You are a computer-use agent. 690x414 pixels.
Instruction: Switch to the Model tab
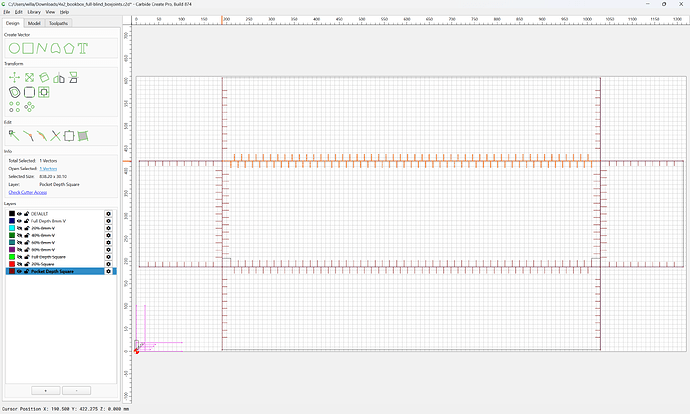point(34,23)
